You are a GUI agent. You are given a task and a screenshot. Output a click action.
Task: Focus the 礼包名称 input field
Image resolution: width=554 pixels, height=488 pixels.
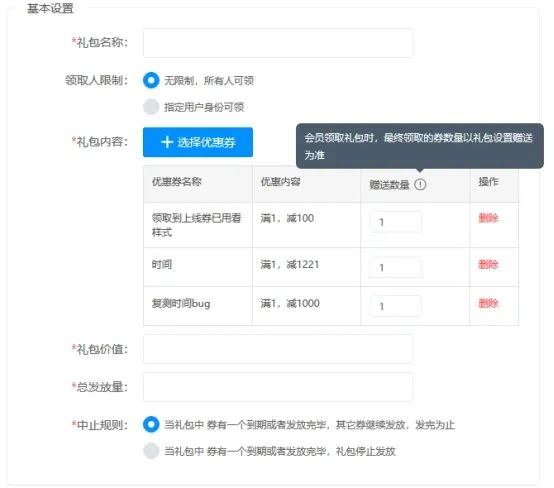click(x=278, y=43)
